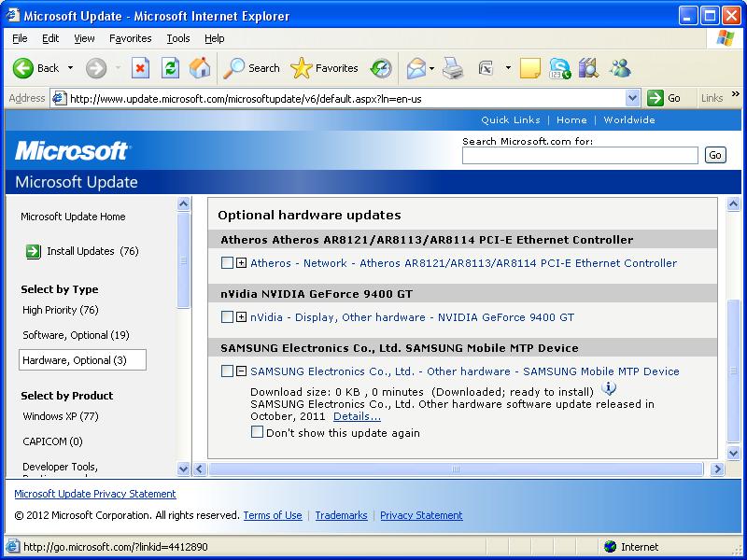Click the main content horizontal scrollbar thumb
Screen dimensions: 747x560
[x=456, y=469]
